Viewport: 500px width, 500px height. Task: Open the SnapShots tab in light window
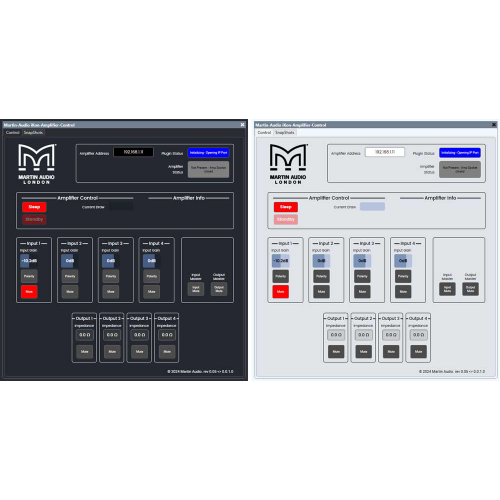[x=285, y=133]
